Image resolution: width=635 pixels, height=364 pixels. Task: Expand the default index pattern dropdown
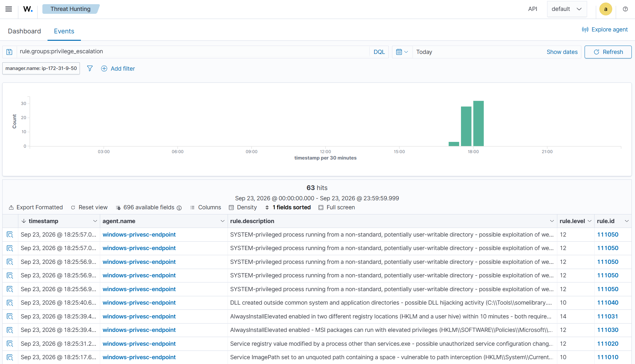click(x=567, y=9)
